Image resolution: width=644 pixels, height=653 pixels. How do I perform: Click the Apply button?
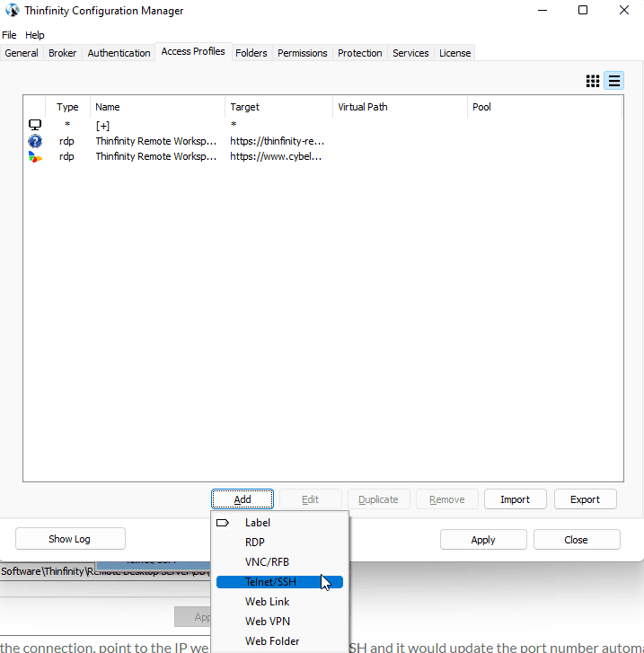click(483, 540)
